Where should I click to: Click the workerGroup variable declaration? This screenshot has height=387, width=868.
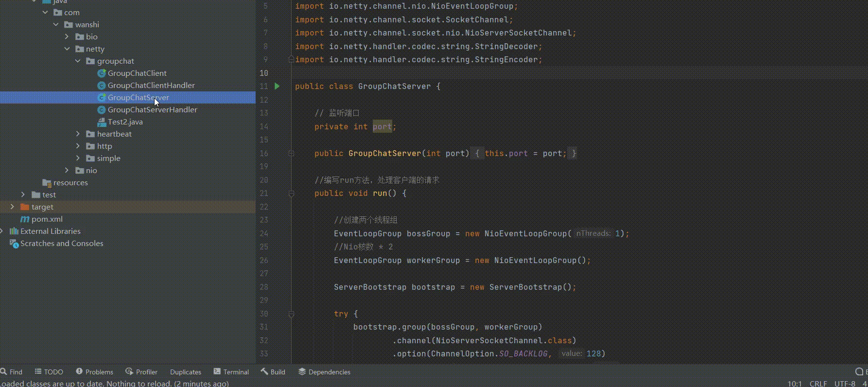pos(433,260)
